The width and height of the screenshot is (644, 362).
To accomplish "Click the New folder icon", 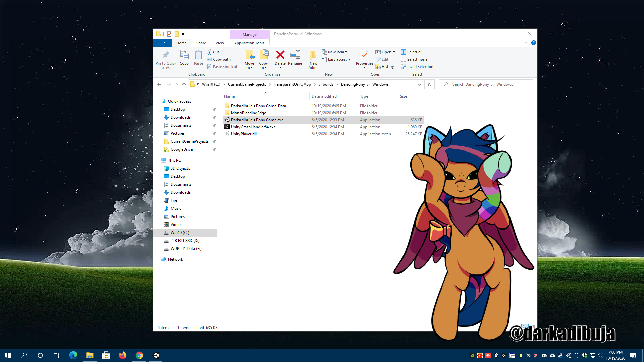I will click(313, 55).
